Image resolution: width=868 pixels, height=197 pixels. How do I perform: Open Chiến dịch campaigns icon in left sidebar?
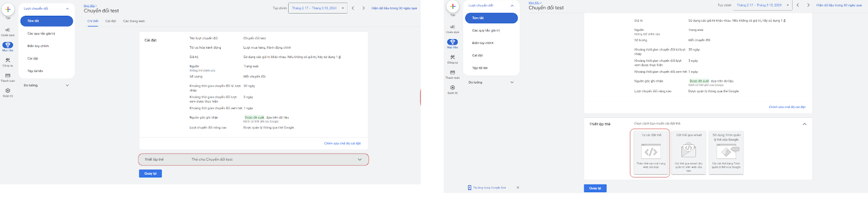(x=8, y=31)
